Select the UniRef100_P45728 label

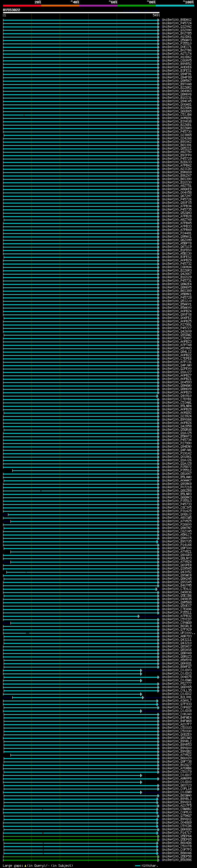[x=177, y=297]
